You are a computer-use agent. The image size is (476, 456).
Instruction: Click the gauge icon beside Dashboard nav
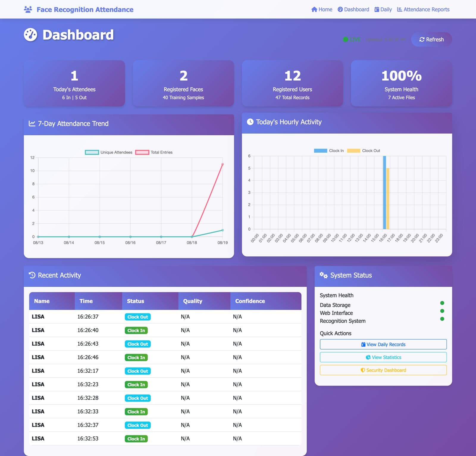point(340,10)
